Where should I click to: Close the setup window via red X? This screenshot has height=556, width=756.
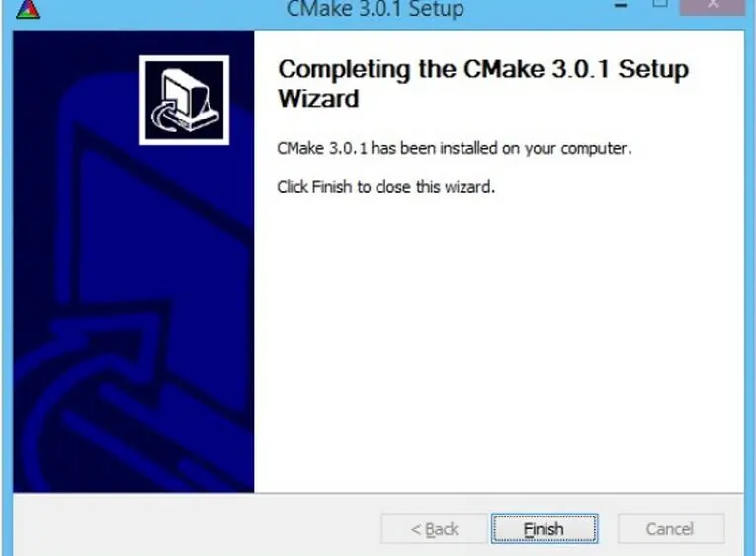pyautogui.click(x=713, y=6)
